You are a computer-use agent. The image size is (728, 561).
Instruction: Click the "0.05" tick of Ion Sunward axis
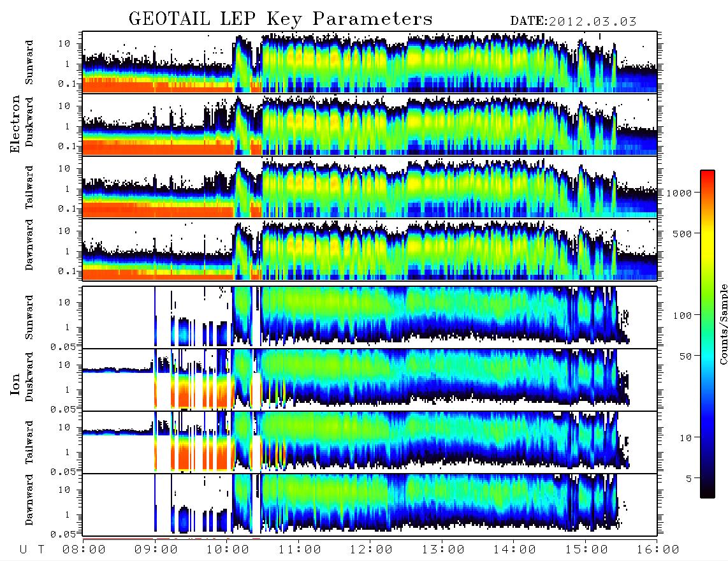coord(63,346)
